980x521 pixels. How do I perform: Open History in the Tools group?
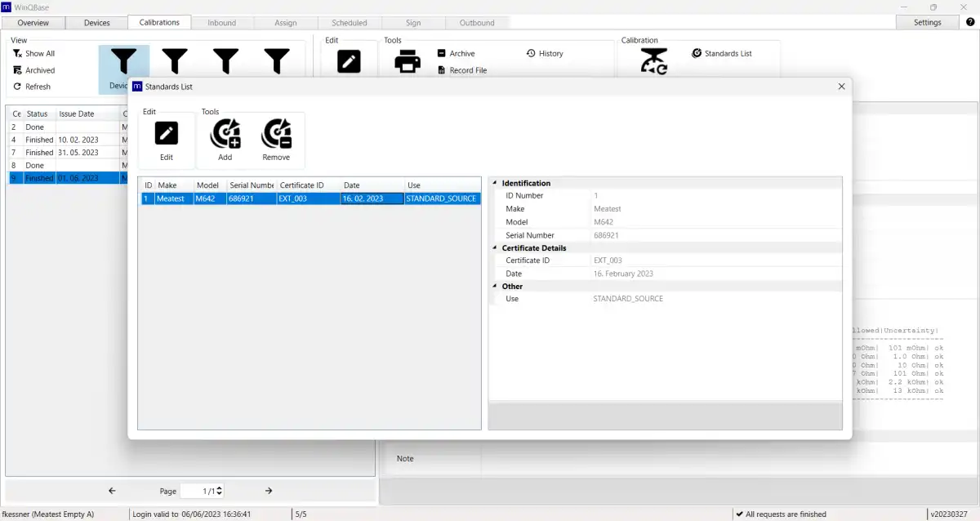tap(545, 53)
